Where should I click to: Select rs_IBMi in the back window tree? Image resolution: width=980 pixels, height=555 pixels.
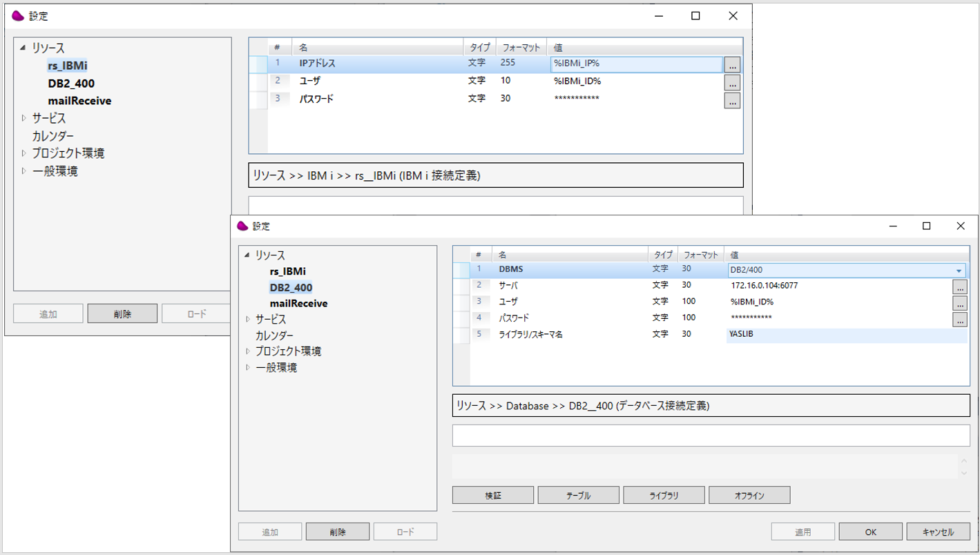coord(68,66)
